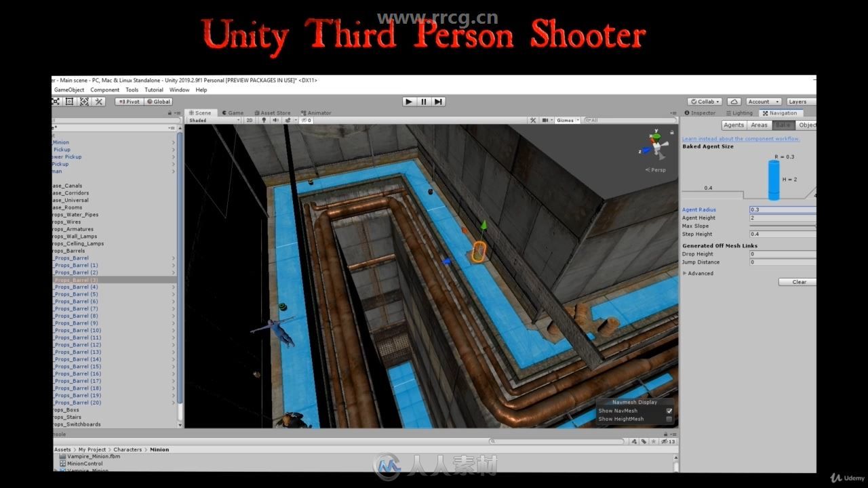Edit the Step Height field

tap(783, 234)
